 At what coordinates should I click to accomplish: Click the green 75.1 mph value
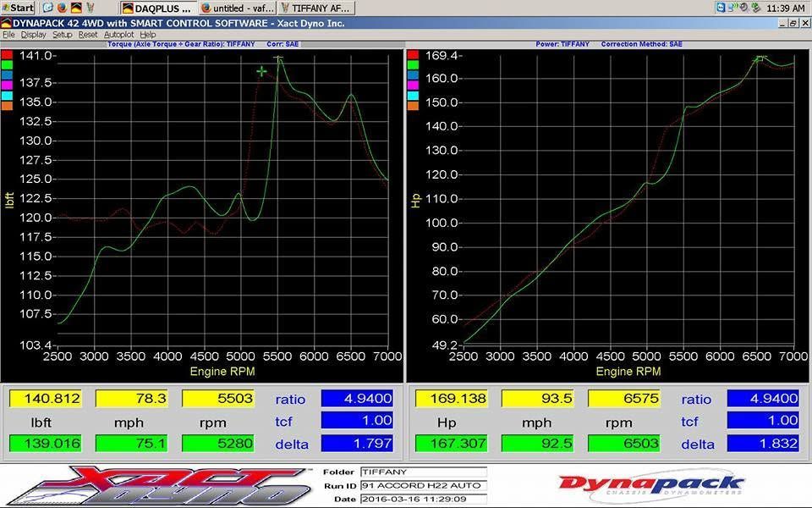[132, 443]
